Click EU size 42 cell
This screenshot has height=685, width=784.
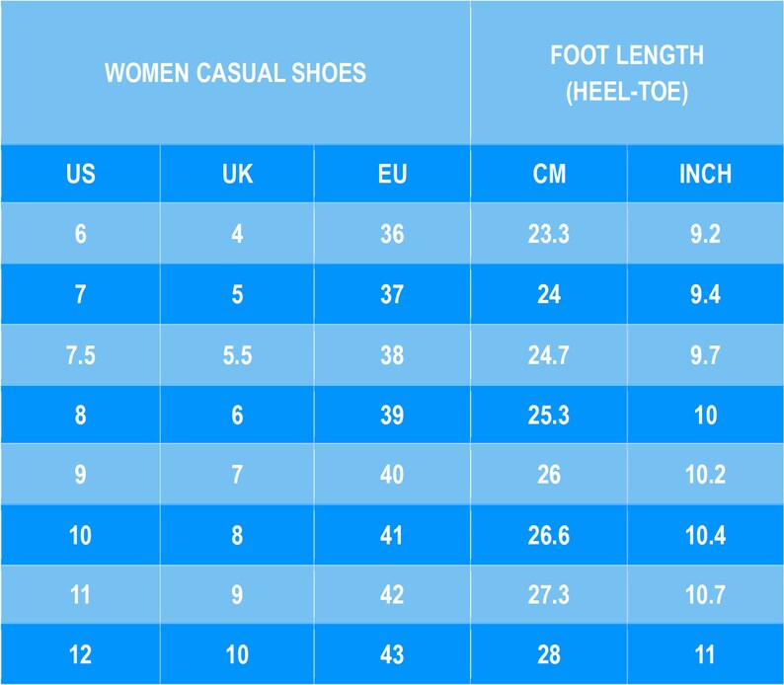(392, 594)
